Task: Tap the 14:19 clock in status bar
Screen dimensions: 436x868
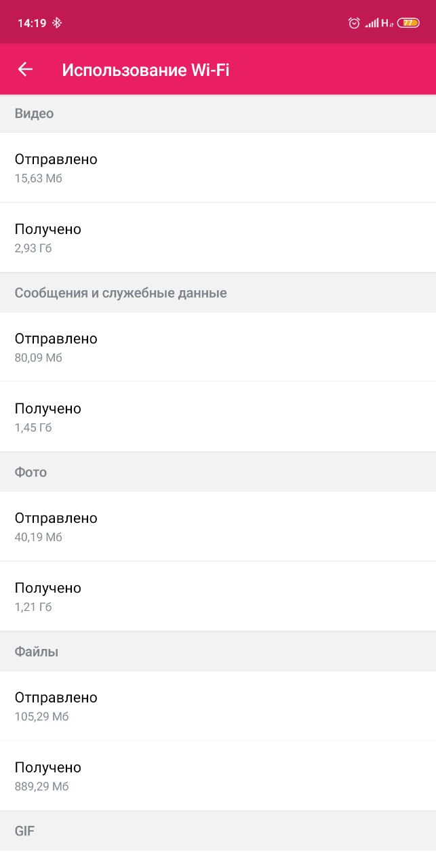Action: (x=32, y=23)
